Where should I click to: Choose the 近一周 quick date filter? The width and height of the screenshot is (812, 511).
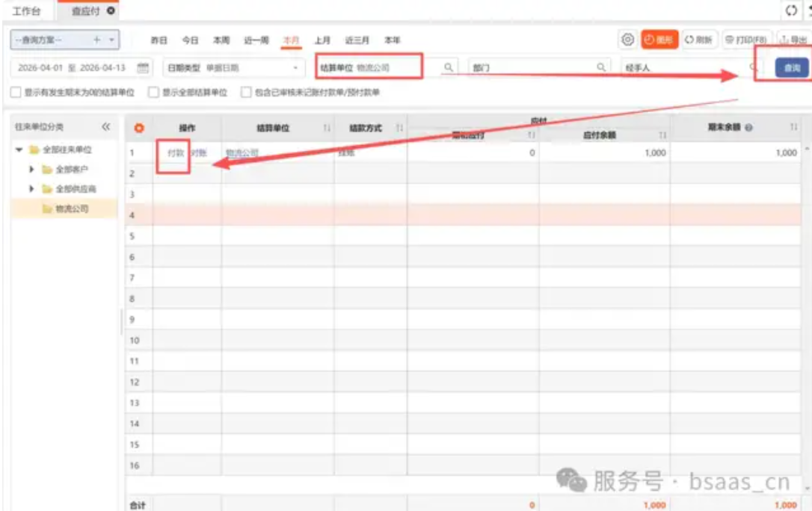pos(256,40)
